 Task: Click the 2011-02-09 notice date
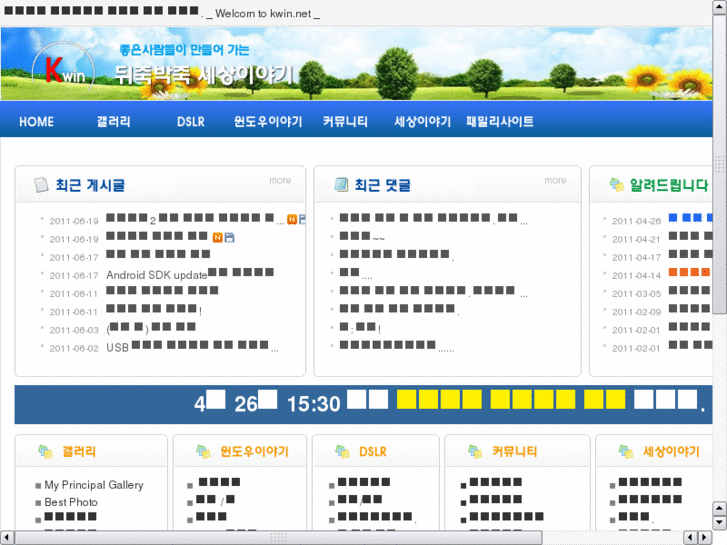point(636,312)
